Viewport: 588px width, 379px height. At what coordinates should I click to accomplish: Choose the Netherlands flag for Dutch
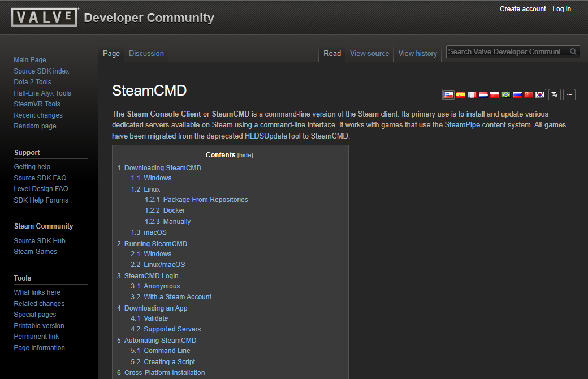point(483,94)
